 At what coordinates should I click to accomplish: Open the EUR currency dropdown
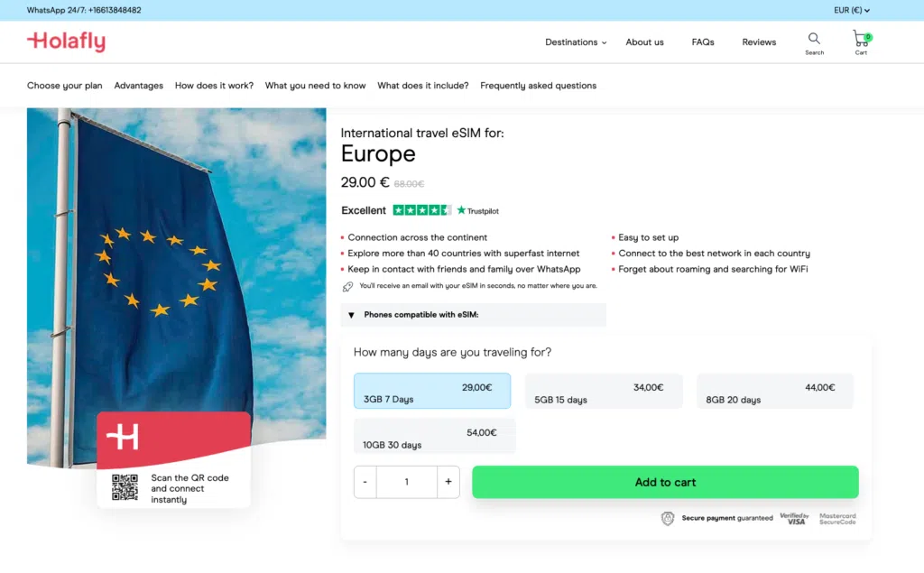coord(852,11)
